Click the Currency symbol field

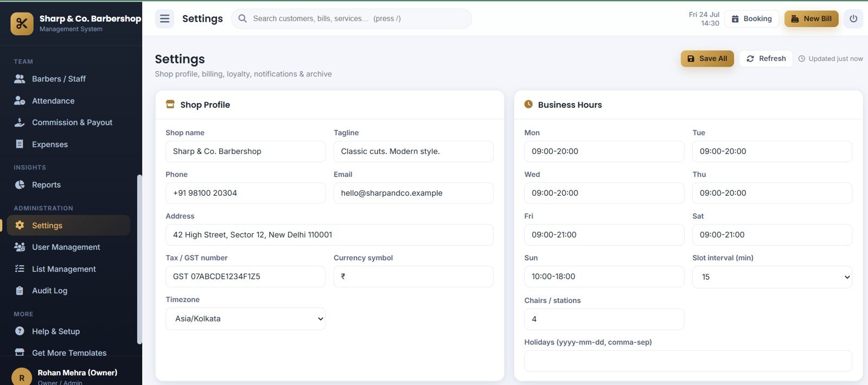pyautogui.click(x=413, y=277)
